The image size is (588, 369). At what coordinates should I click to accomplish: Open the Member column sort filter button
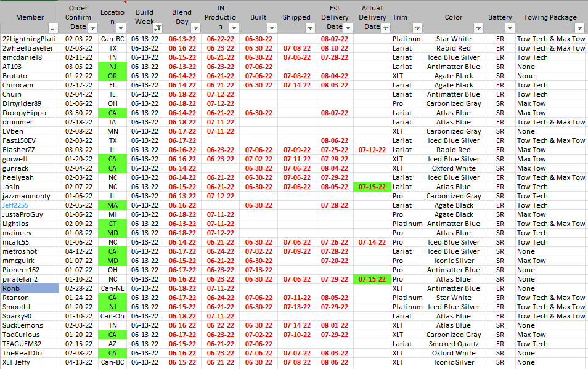tap(52, 28)
